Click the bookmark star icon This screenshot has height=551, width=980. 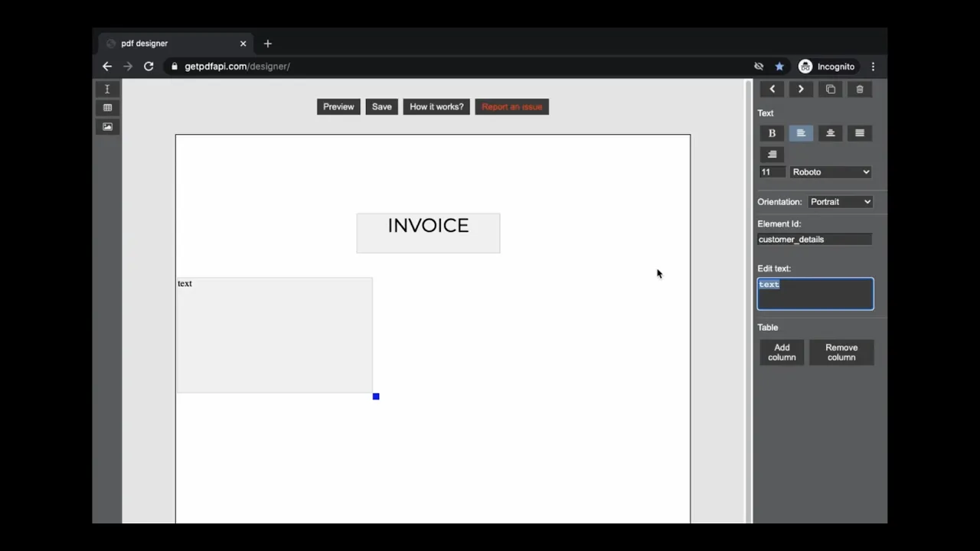pos(779,67)
